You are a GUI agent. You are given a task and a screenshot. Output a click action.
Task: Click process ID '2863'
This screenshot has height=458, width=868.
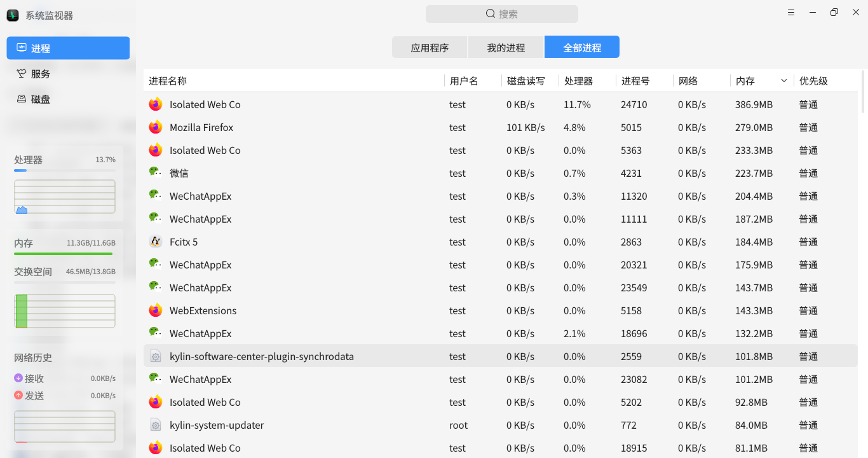point(632,242)
